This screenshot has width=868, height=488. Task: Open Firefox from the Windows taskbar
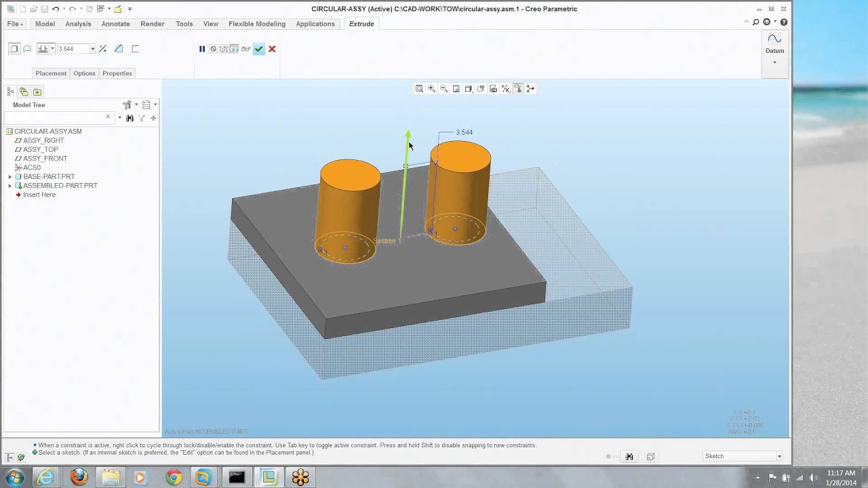pyautogui.click(x=79, y=477)
